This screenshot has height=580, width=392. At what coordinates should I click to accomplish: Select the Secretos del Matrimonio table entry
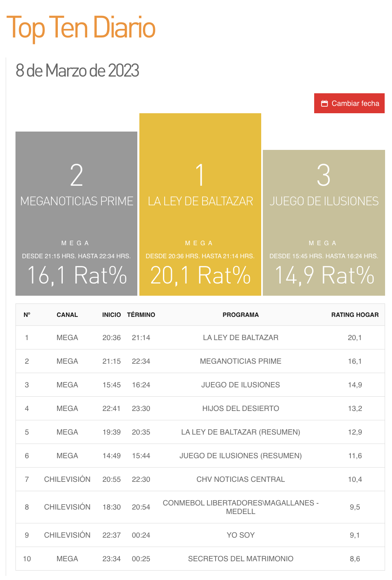coord(240,559)
